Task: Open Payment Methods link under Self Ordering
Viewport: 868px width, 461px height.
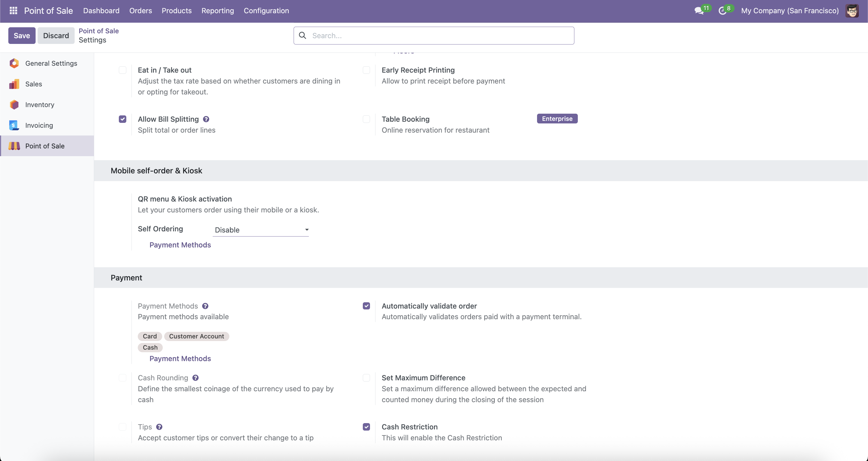Action: tap(180, 245)
